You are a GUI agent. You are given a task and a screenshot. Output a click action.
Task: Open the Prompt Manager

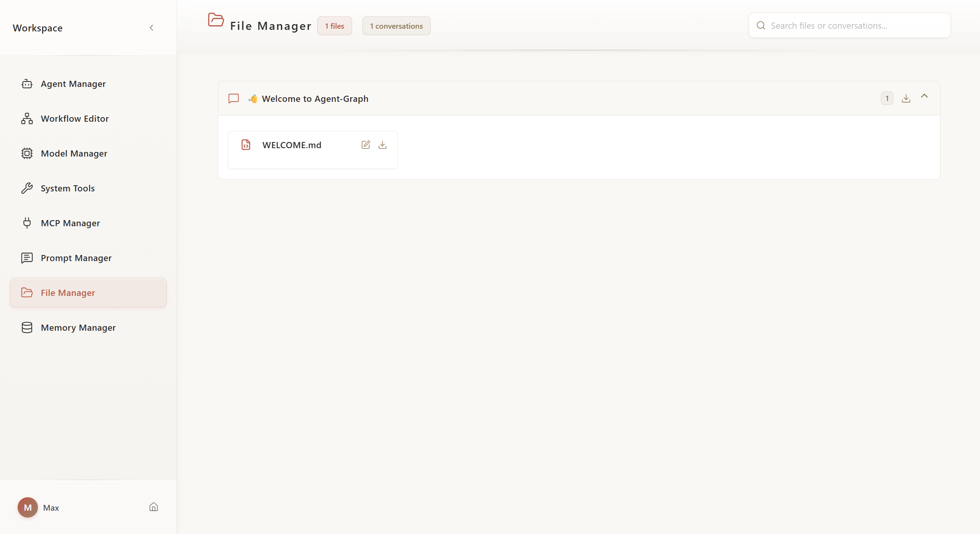tap(76, 258)
